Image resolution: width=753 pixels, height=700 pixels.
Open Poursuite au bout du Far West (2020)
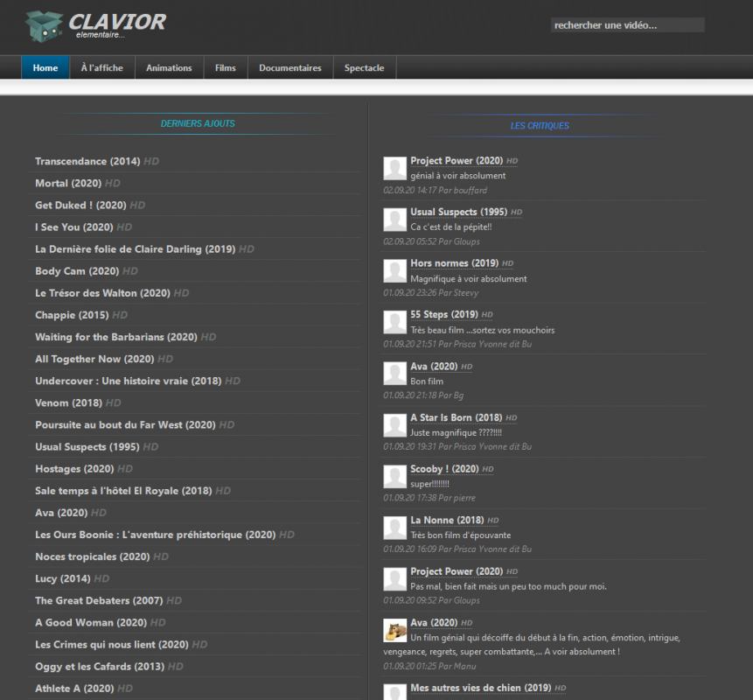coord(125,425)
